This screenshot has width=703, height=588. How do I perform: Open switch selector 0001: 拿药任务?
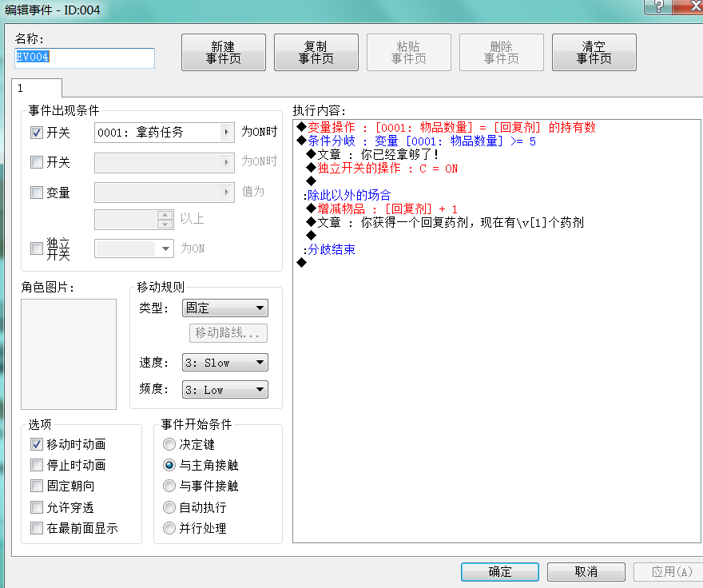[x=164, y=133]
